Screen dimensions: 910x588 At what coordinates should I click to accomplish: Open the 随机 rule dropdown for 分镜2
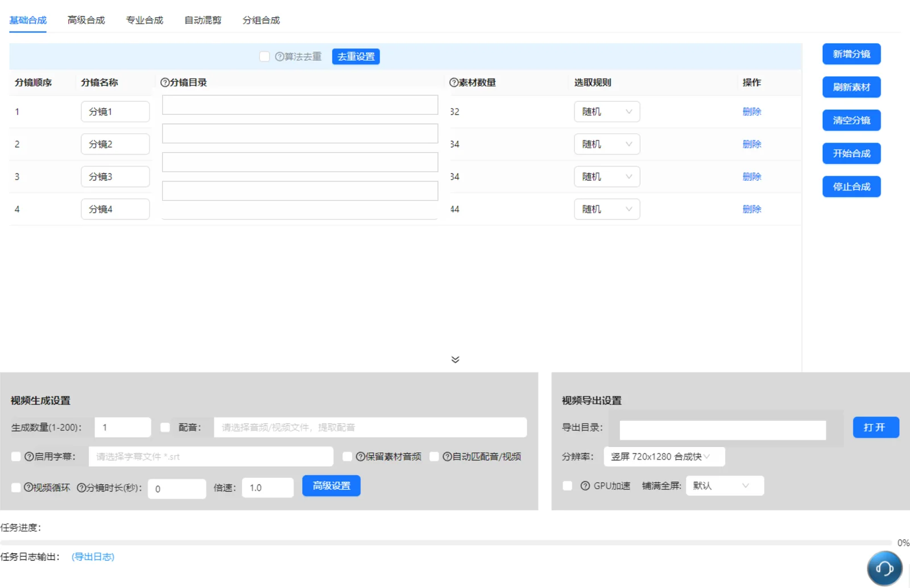coord(607,144)
